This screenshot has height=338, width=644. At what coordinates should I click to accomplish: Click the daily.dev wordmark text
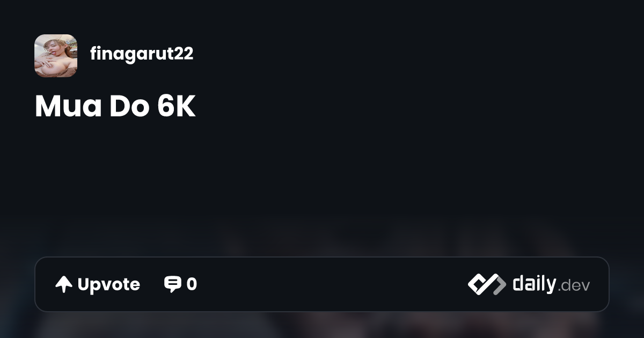[551, 284]
